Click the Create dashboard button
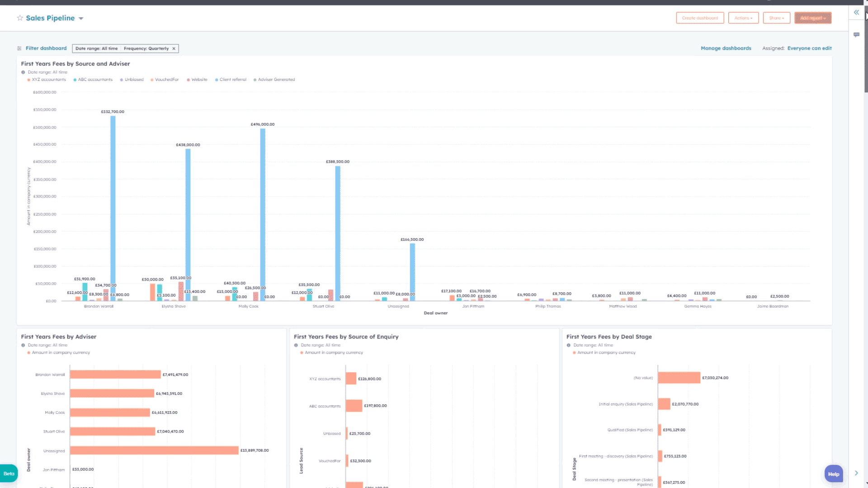 pyautogui.click(x=700, y=18)
